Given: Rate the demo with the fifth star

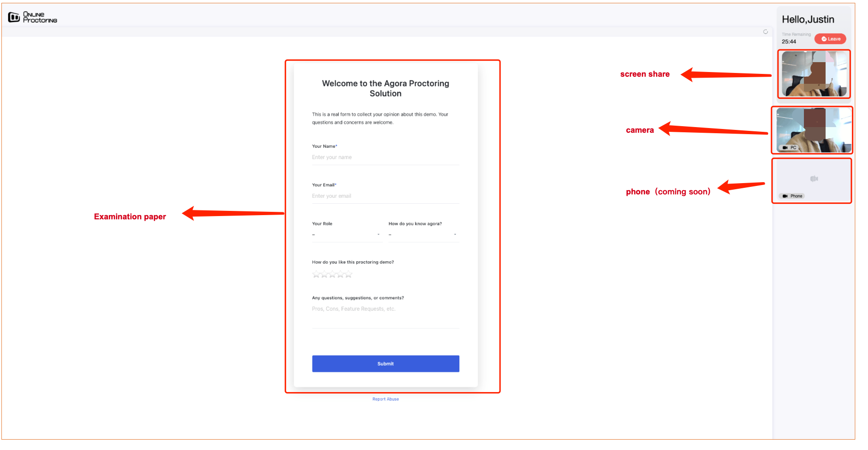Looking at the screenshot, I should 349,274.
